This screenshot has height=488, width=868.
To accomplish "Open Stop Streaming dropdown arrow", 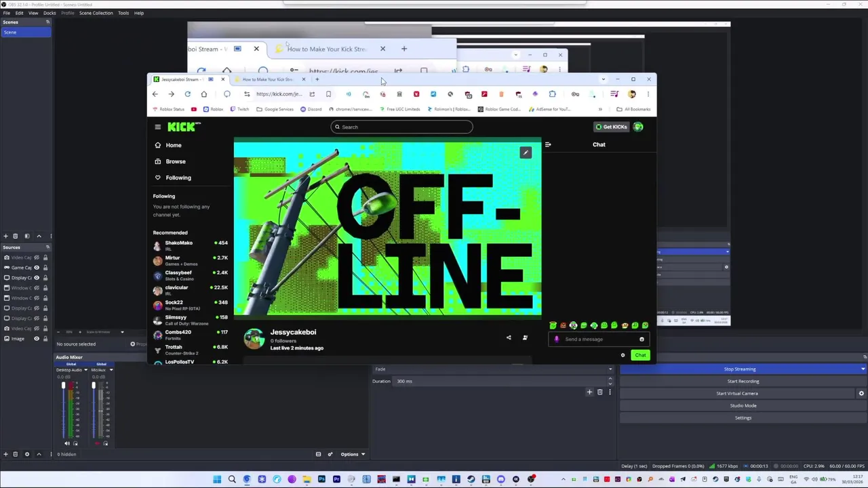I will pos(863,369).
